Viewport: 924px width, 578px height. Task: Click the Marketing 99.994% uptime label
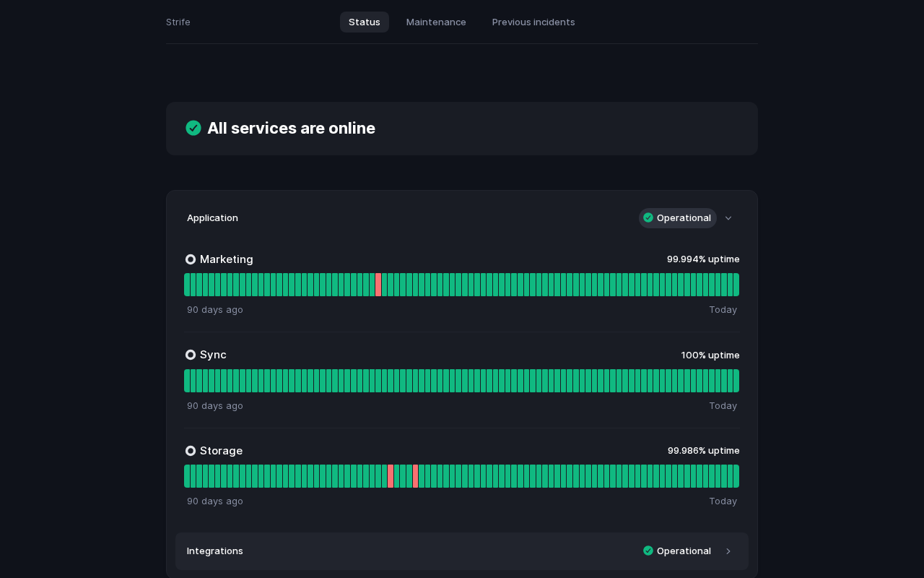click(x=703, y=259)
